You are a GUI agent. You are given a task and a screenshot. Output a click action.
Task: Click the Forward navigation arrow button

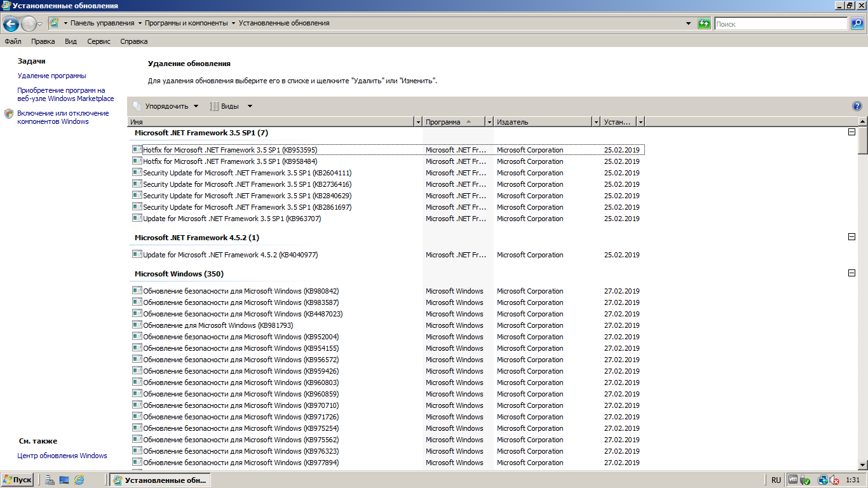(x=29, y=24)
